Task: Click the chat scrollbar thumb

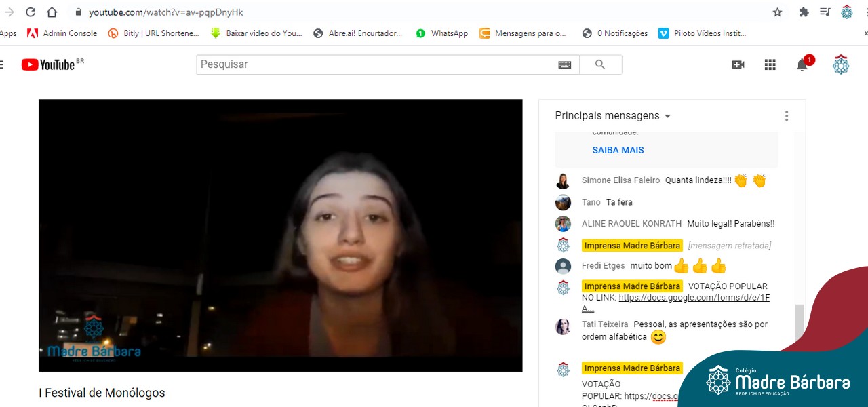Action: pyautogui.click(x=800, y=326)
